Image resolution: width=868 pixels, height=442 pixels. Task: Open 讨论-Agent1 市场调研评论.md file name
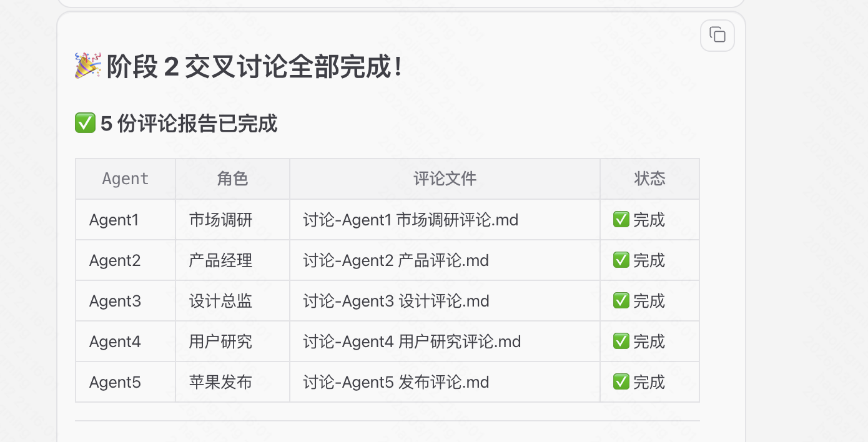tap(410, 220)
